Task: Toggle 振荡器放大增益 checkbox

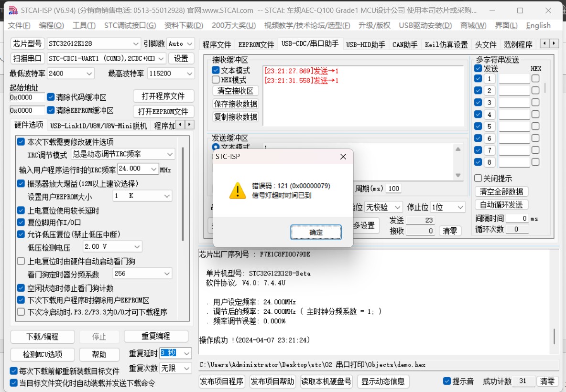Action: (21, 183)
